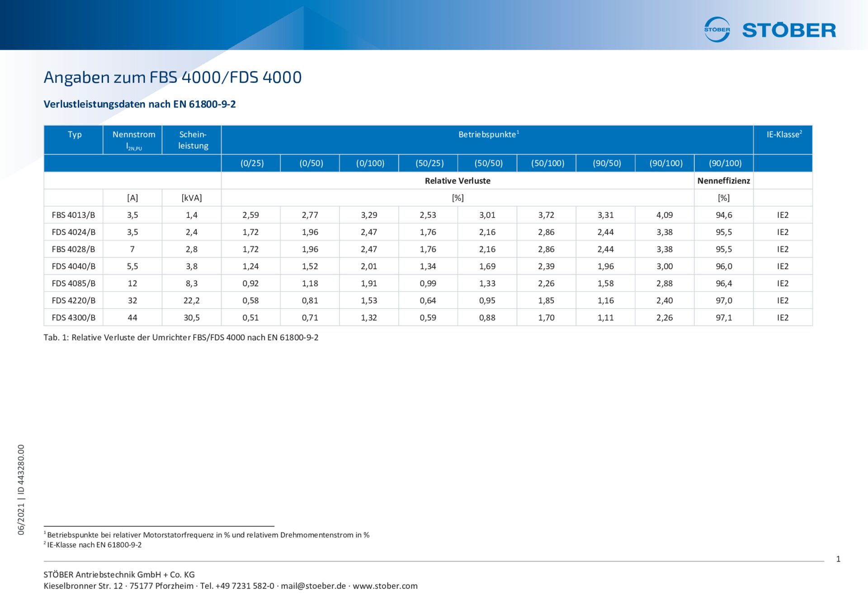Click the STÖBER wordmark in header
This screenshot has width=868, height=614.
tap(789, 30)
